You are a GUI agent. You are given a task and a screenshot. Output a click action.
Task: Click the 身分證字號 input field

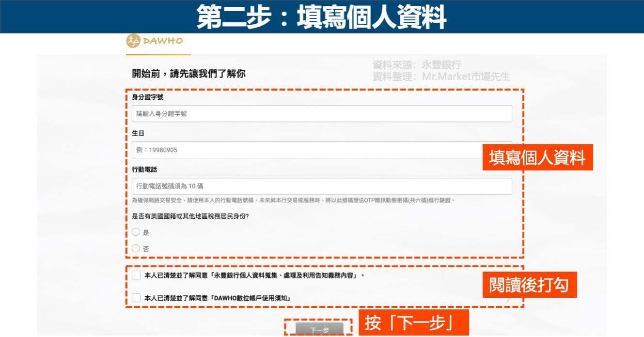[x=322, y=114]
